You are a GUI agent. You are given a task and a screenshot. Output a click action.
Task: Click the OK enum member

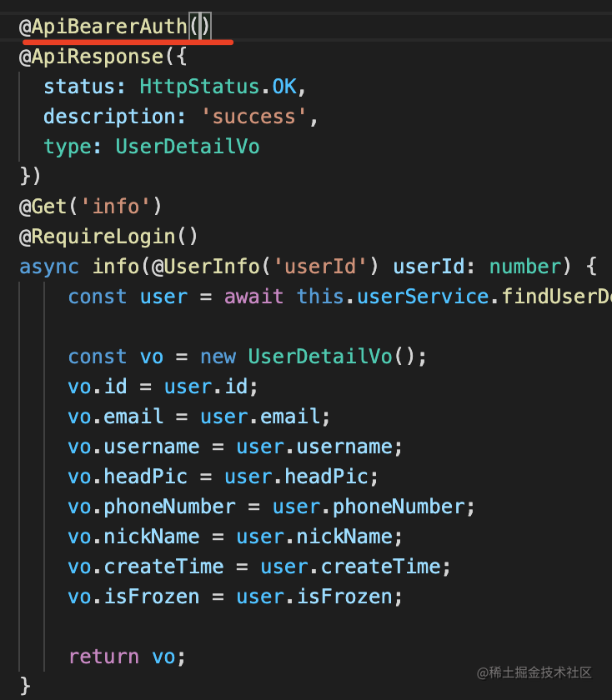tap(284, 86)
